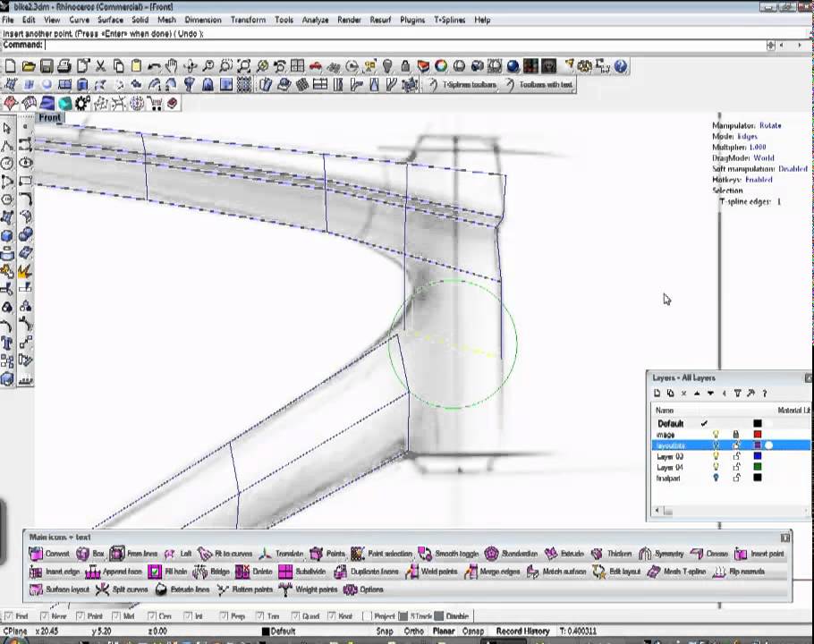Click the T-Splines Box primitive tool

90,554
